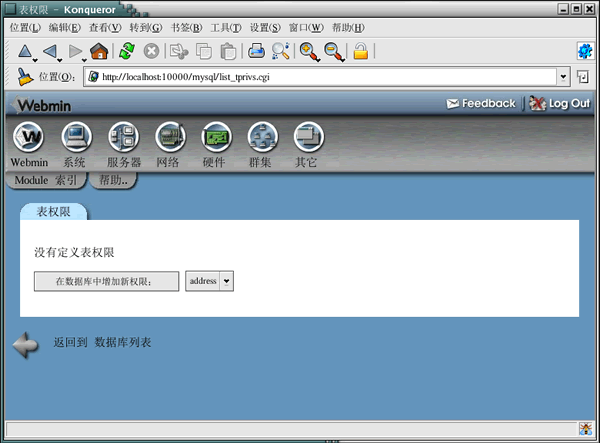Image resolution: width=600 pixels, height=443 pixels.
Task: Open the 设置(S) menu
Action: 265,28
